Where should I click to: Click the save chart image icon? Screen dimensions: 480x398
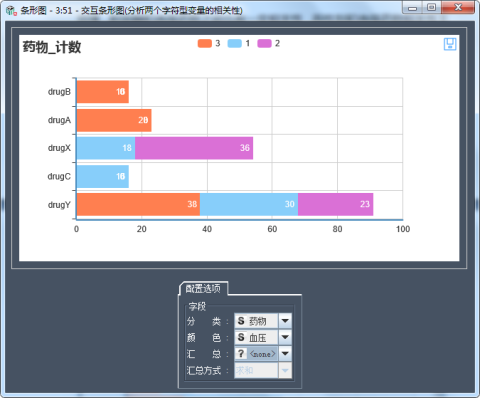[x=450, y=44]
